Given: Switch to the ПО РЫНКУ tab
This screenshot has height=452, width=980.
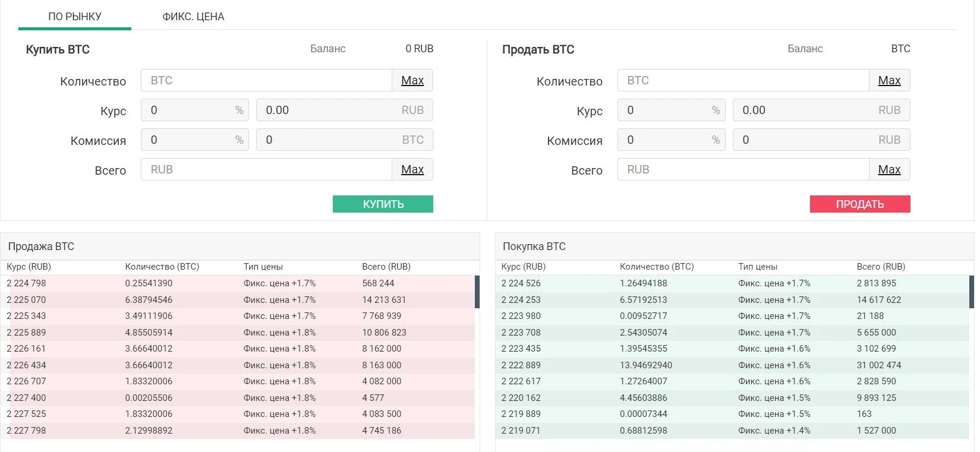Looking at the screenshot, I should pyautogui.click(x=75, y=17).
